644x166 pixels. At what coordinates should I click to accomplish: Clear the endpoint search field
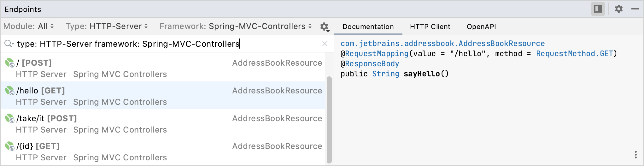tap(325, 44)
